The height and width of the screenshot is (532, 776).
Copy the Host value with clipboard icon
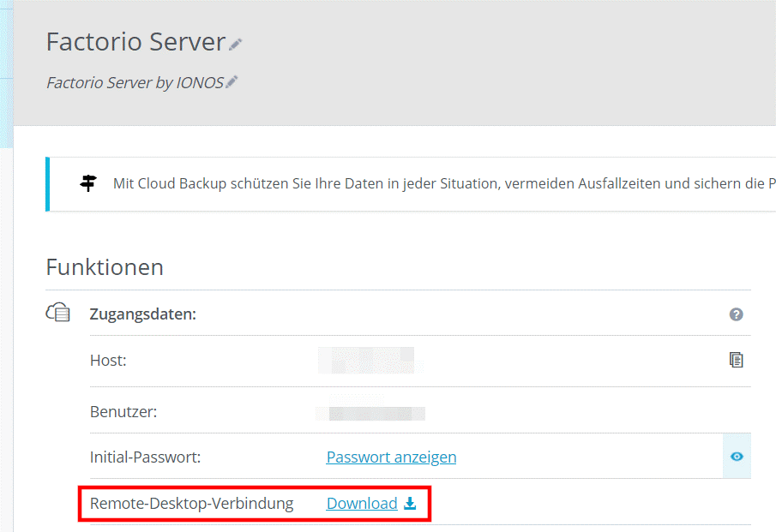coord(736,360)
